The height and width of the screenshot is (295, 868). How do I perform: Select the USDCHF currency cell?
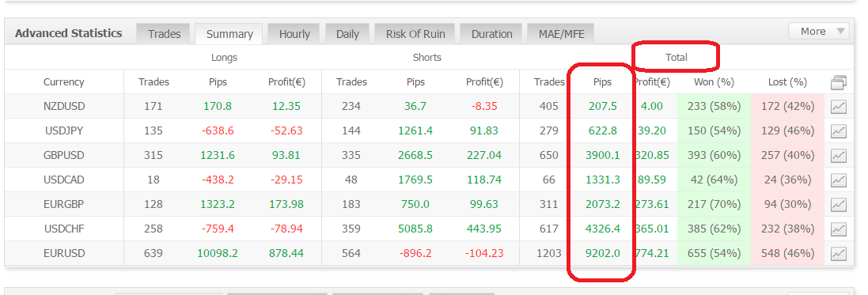point(64,228)
